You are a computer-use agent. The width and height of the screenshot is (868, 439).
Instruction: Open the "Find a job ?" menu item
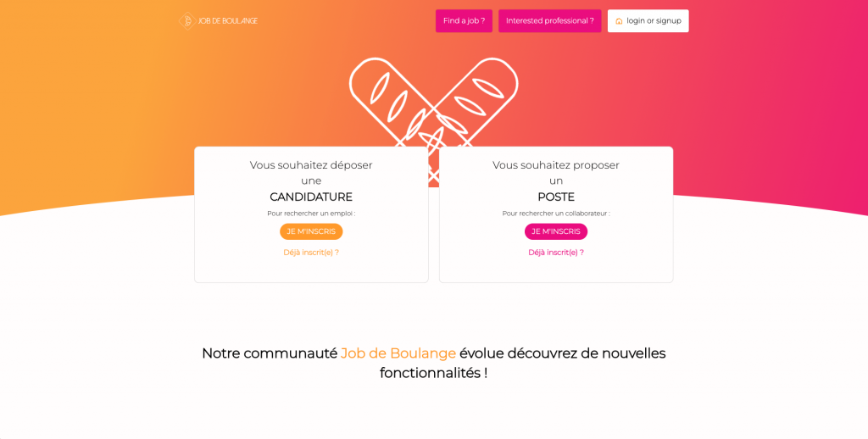[x=464, y=21]
